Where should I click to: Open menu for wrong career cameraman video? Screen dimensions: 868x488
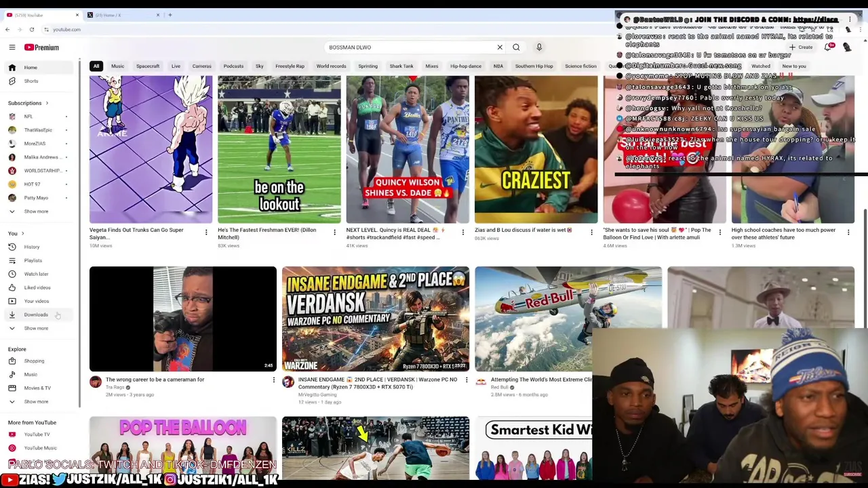[x=274, y=380]
